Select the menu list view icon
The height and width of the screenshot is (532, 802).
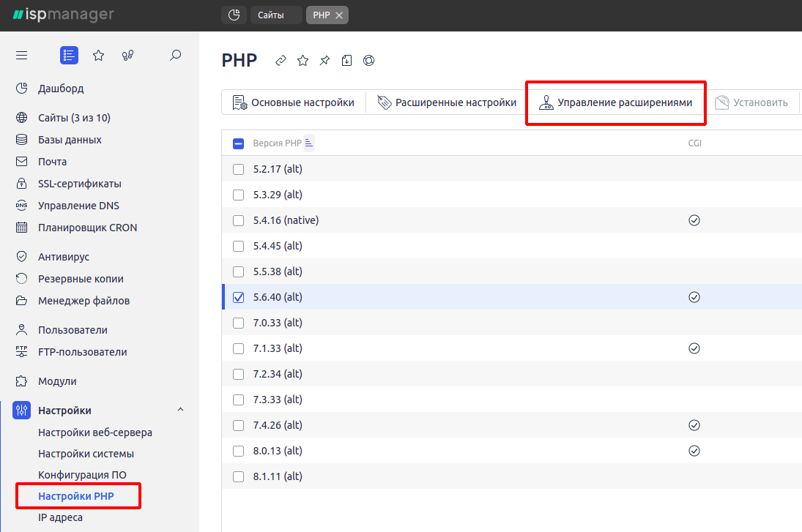point(69,55)
